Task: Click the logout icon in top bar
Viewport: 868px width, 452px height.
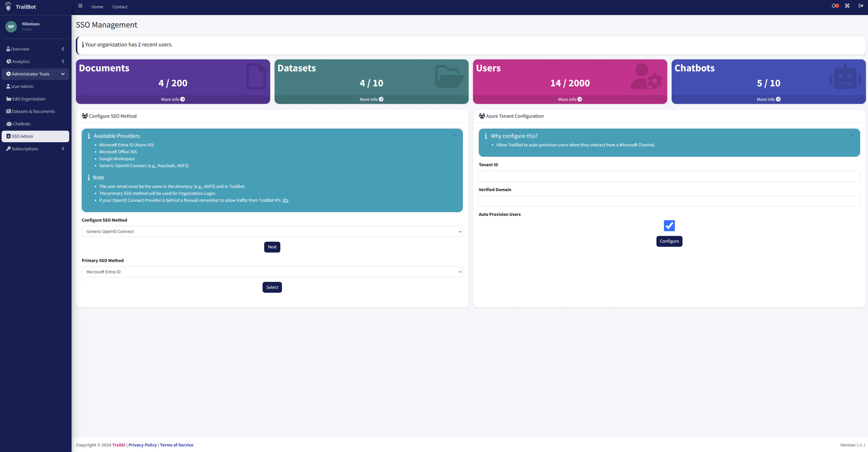Action: [x=861, y=6]
